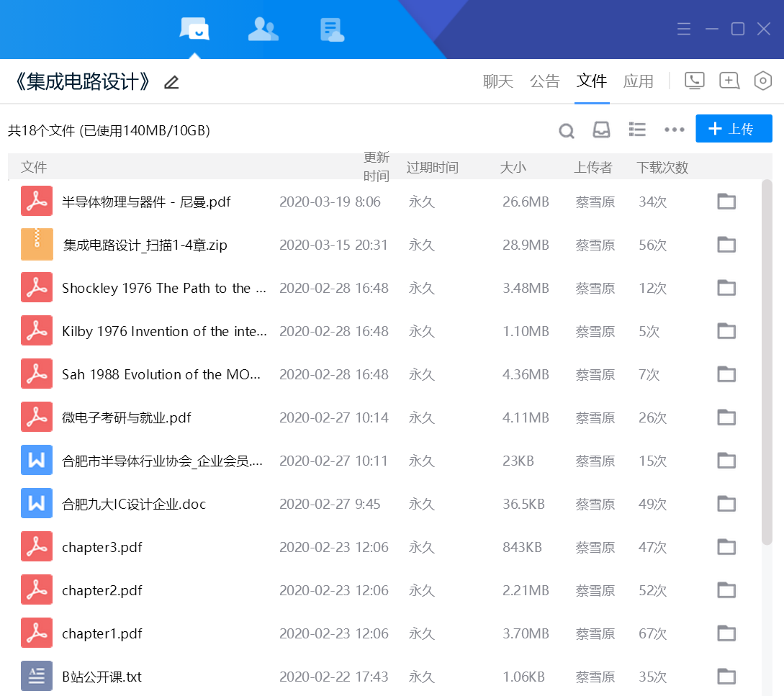Image resolution: width=784 pixels, height=696 pixels.
Task: Open folder for chapter3.pdf
Action: pos(726,547)
